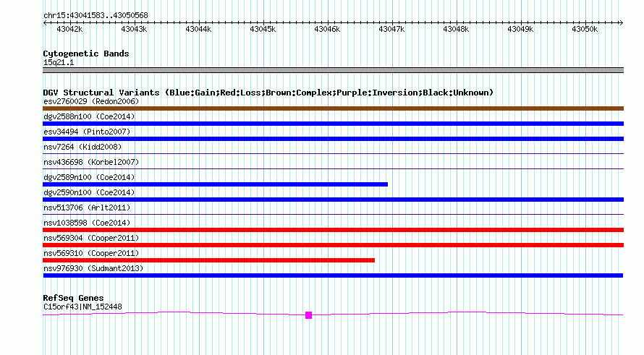This screenshot has height=355, width=644.
Task: Select the thin purple nsv7264 inversion line
Action: point(333,154)
